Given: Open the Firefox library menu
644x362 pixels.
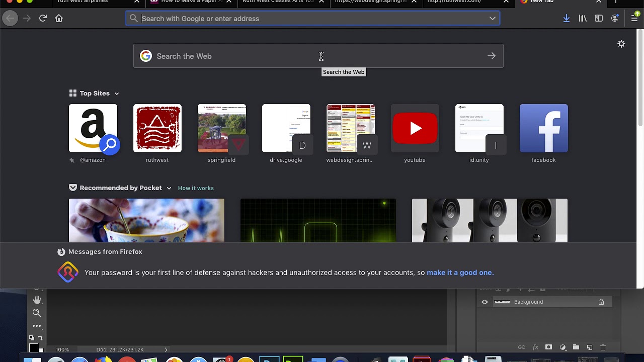Looking at the screenshot, I should (583, 18).
